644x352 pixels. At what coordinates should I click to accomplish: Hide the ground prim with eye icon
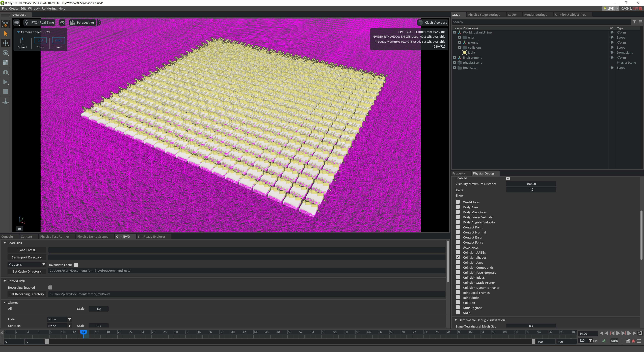611,42
